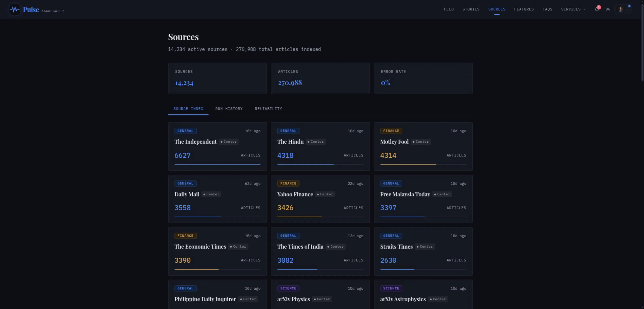Open The Independent source card
Image resolution: width=644 pixels, height=309 pixels.
(x=217, y=146)
